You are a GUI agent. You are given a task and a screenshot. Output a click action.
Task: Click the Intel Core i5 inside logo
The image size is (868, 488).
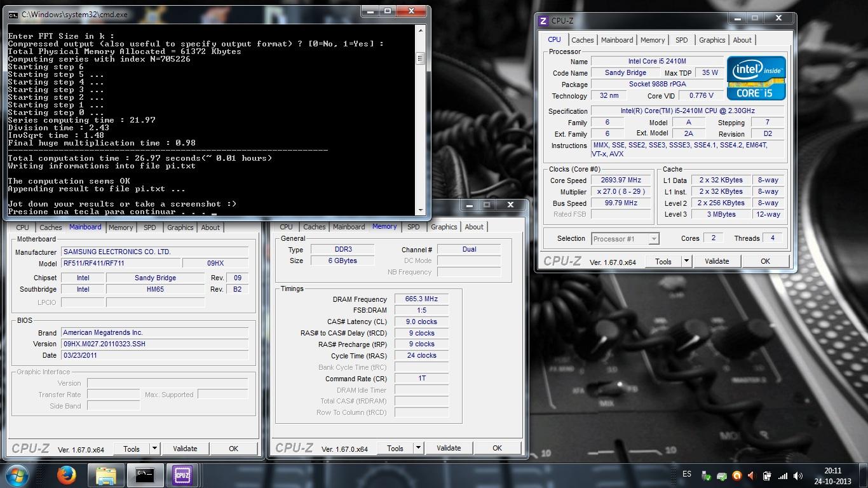click(x=756, y=78)
